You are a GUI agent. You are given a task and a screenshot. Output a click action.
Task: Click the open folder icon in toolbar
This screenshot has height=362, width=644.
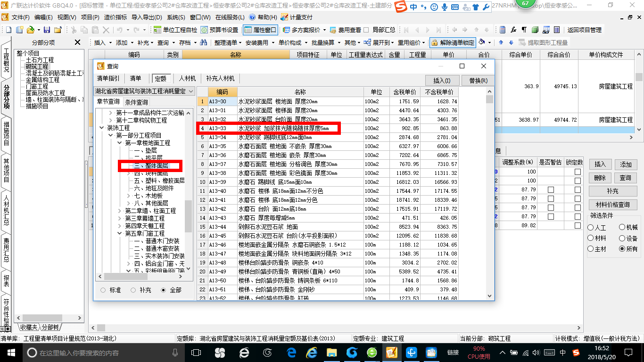click(30, 30)
